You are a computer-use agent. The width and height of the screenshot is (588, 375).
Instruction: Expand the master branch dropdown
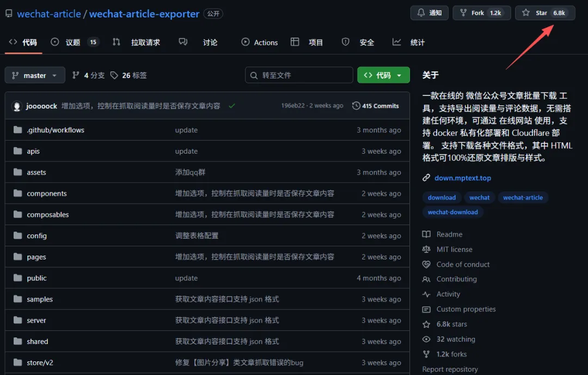click(35, 75)
